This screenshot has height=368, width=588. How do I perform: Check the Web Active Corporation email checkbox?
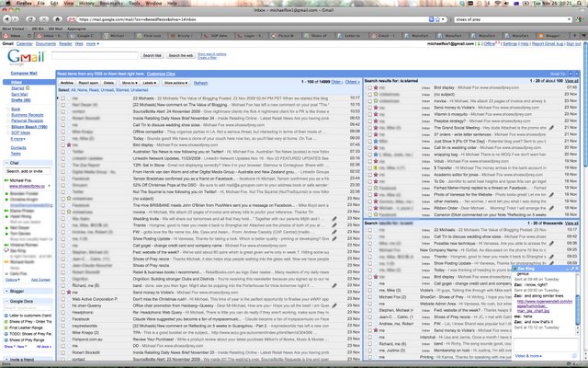point(63,299)
